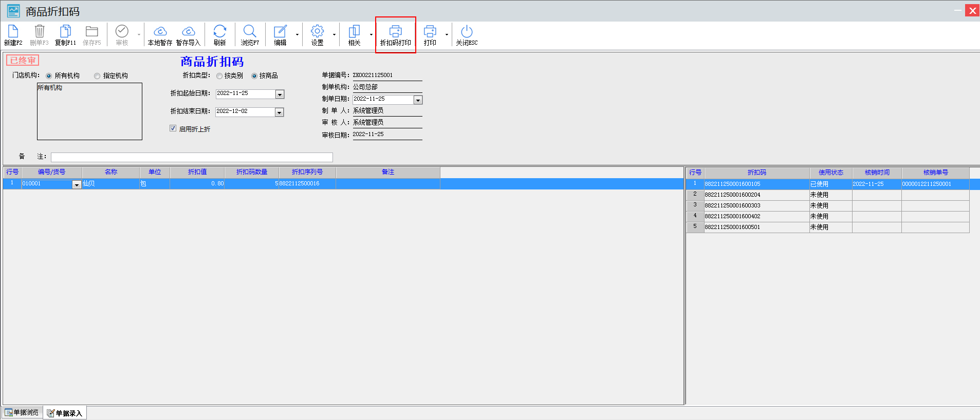Viewport: 980px width, 420px height.
Task: Refresh the form with 刷新 icon
Action: [219, 32]
